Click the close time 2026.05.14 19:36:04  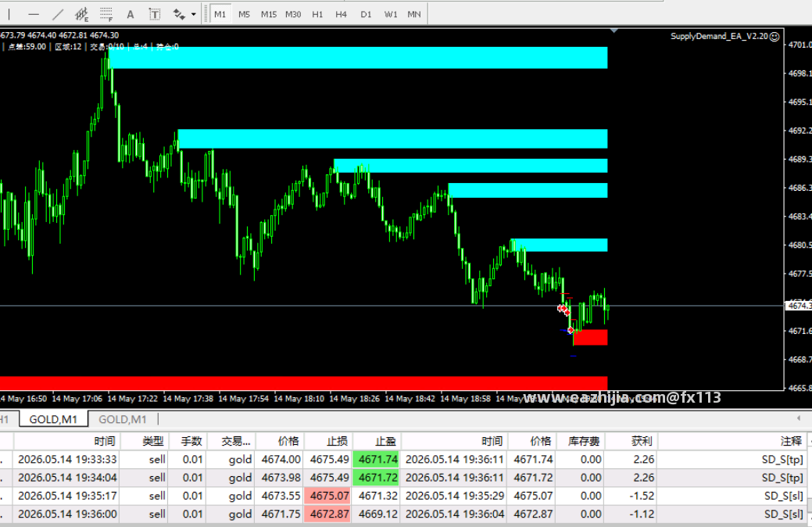[x=454, y=514]
